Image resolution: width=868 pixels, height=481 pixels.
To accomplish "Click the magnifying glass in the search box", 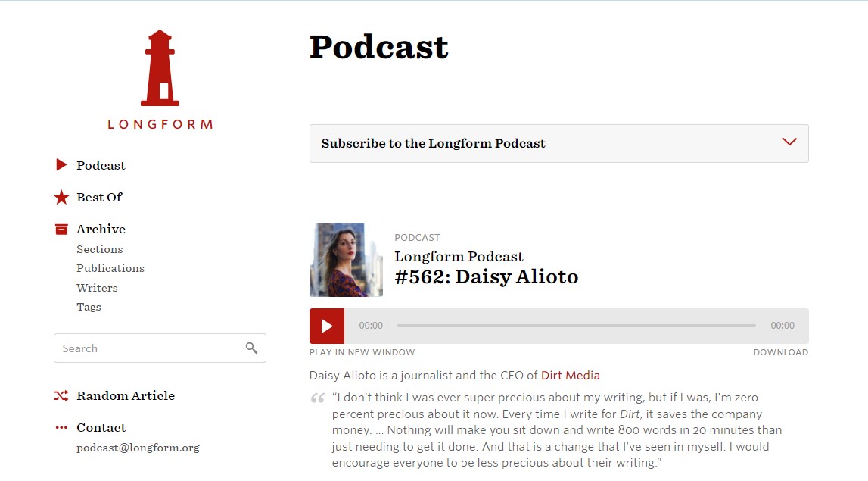I will (x=251, y=348).
